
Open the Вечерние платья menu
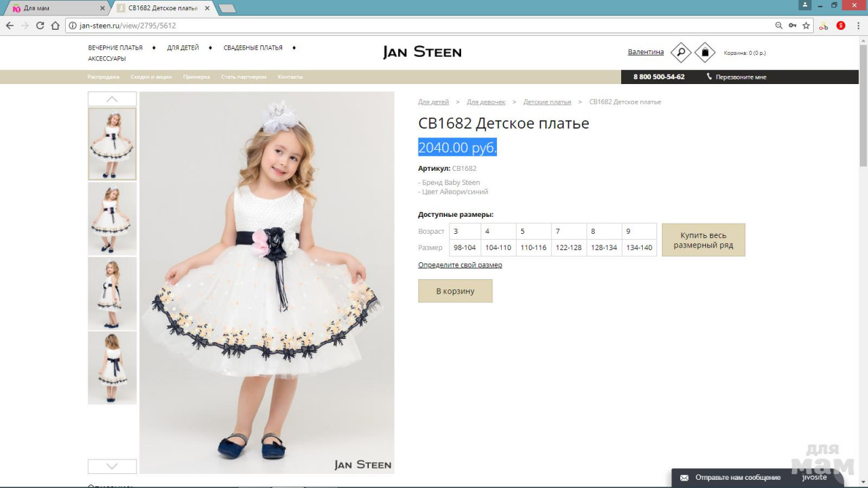click(115, 48)
